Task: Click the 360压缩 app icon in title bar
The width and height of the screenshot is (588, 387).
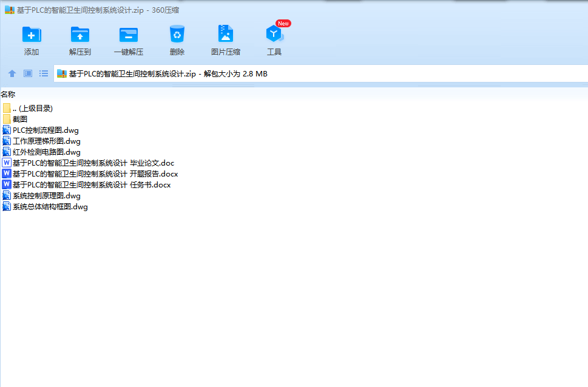Action: (9, 10)
